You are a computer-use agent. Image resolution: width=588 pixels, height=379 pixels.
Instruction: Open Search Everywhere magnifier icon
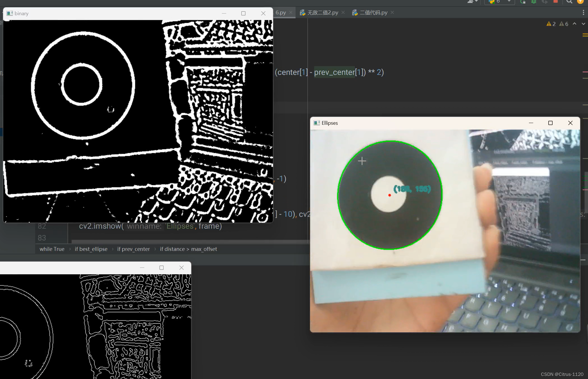click(x=569, y=2)
